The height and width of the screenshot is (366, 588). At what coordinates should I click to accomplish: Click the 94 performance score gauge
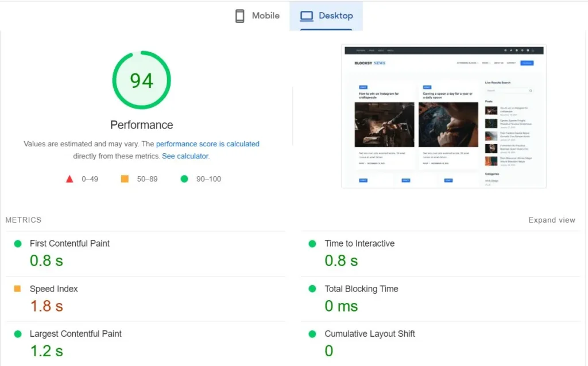141,80
